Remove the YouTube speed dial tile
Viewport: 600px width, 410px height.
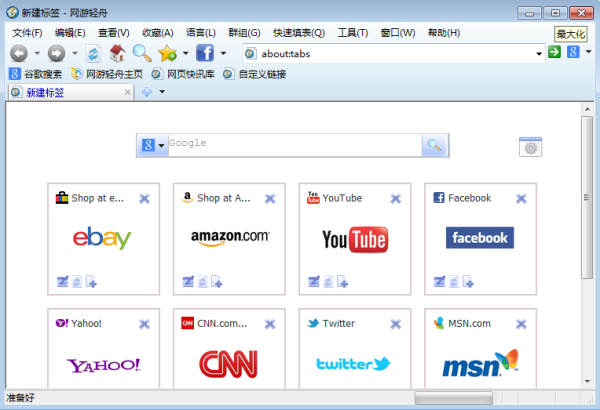pyautogui.click(x=395, y=199)
